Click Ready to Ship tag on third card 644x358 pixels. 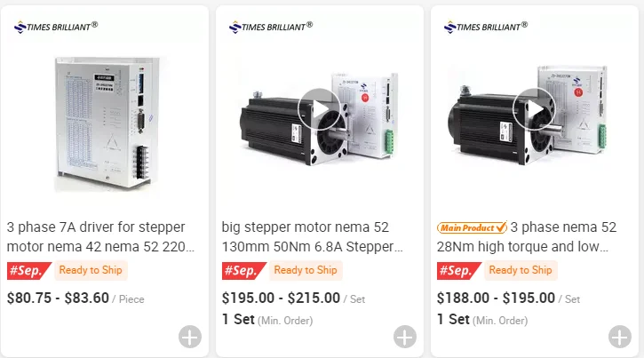[x=521, y=270]
